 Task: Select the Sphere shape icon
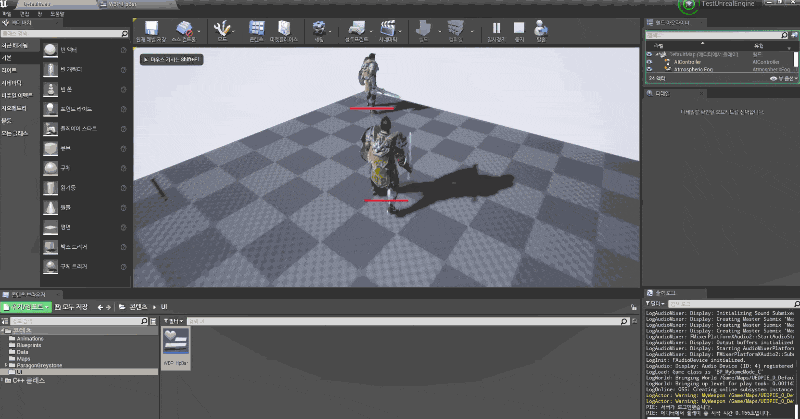click(50, 168)
